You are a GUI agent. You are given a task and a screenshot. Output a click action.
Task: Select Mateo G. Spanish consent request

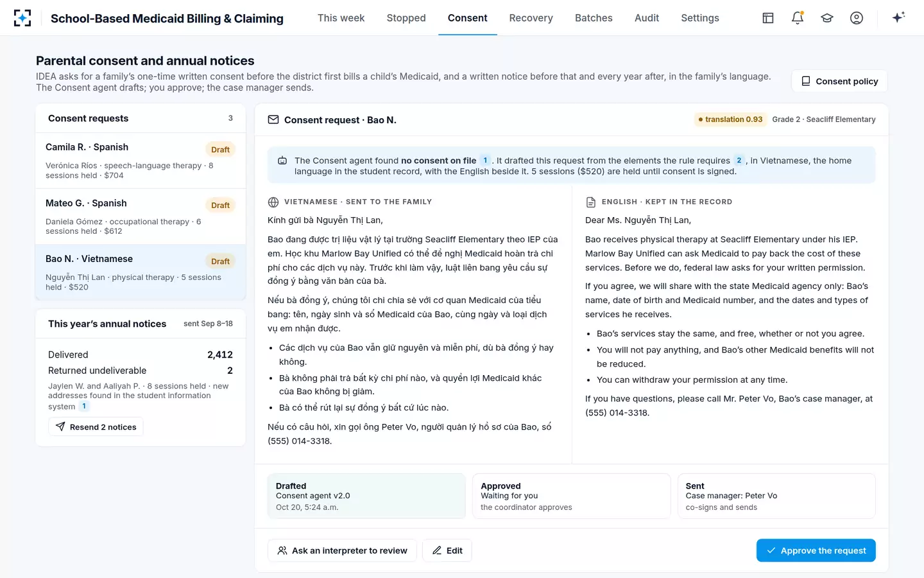141,216
